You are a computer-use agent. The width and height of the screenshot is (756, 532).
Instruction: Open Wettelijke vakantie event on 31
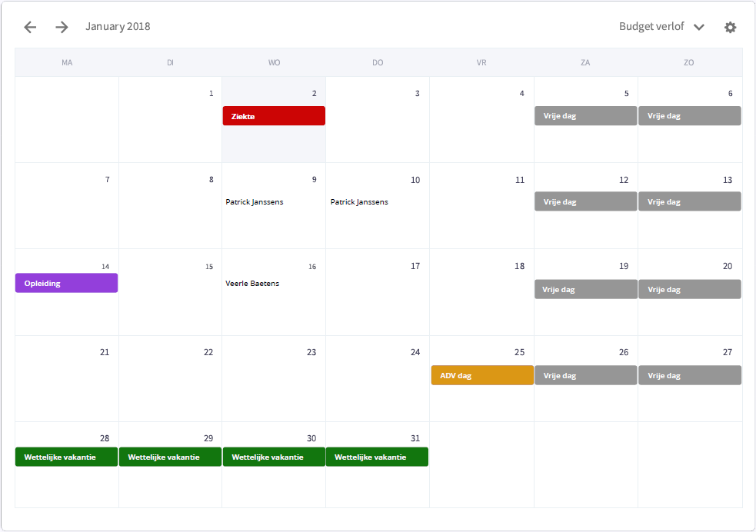377,457
